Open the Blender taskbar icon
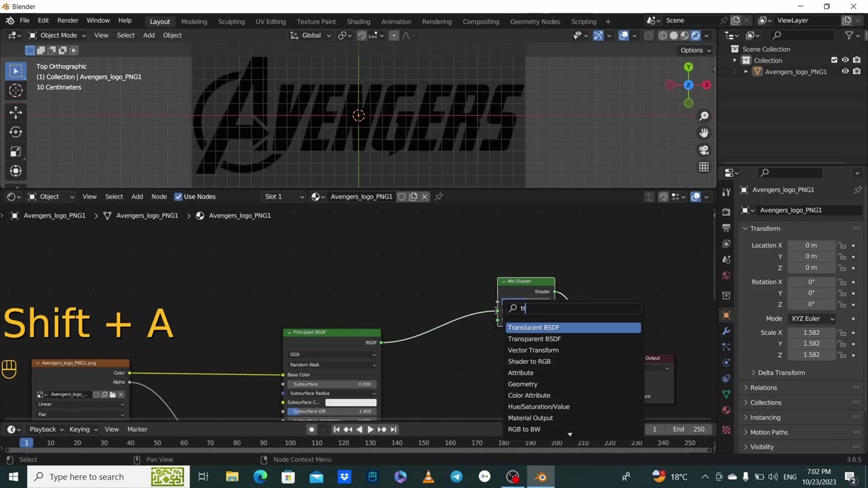This screenshot has width=868, height=488. pyautogui.click(x=540, y=476)
